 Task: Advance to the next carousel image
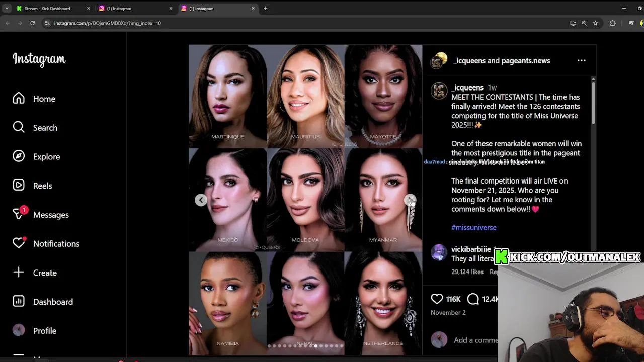click(x=410, y=200)
